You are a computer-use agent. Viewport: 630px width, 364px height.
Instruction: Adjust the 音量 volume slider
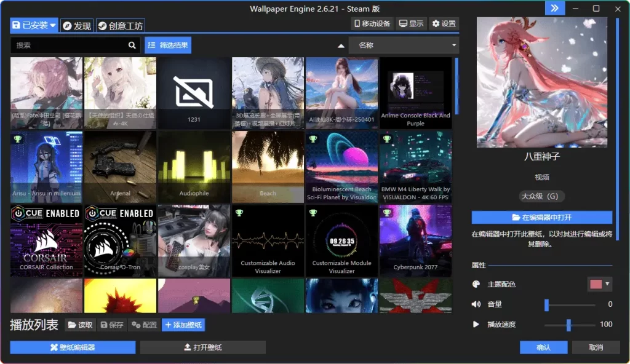pyautogui.click(x=570, y=304)
